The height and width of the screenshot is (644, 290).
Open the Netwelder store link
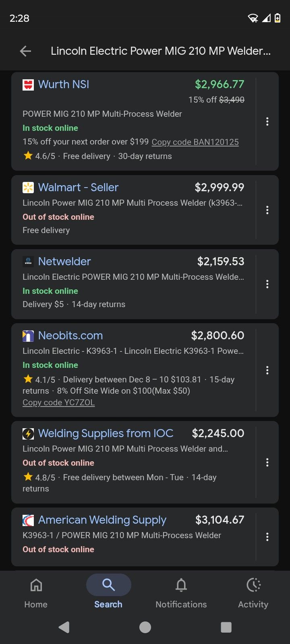pyautogui.click(x=64, y=262)
